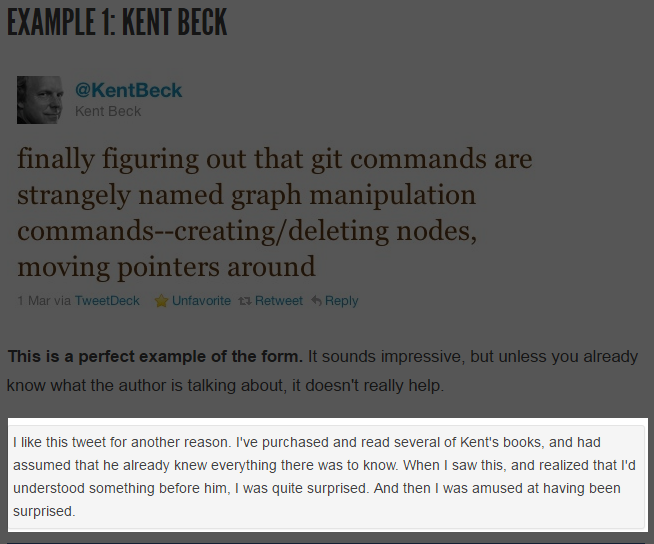Open the @KentBeck profile link
The width and height of the screenshot is (654, 544).
coord(128,90)
